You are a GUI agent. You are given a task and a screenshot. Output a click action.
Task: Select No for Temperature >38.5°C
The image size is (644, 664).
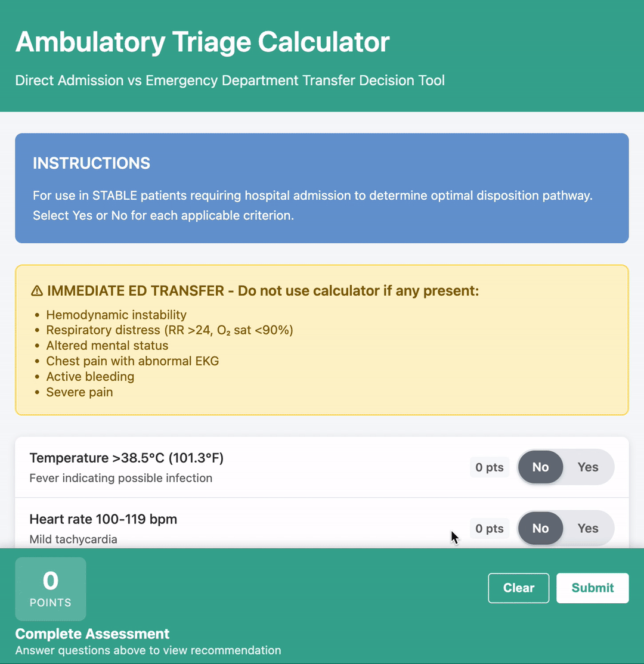pos(540,467)
